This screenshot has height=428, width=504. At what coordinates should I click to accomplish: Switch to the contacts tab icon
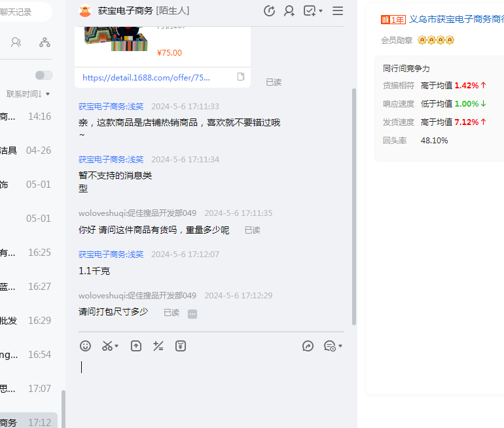[16, 43]
